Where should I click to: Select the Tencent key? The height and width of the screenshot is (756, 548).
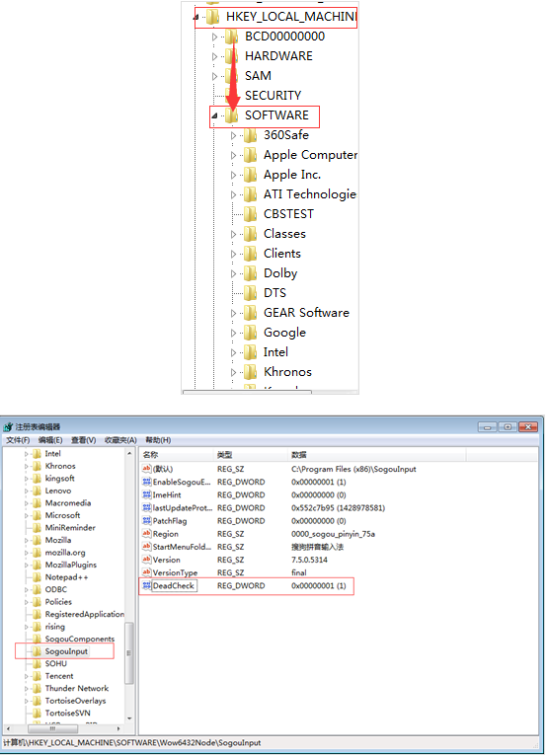(x=59, y=676)
